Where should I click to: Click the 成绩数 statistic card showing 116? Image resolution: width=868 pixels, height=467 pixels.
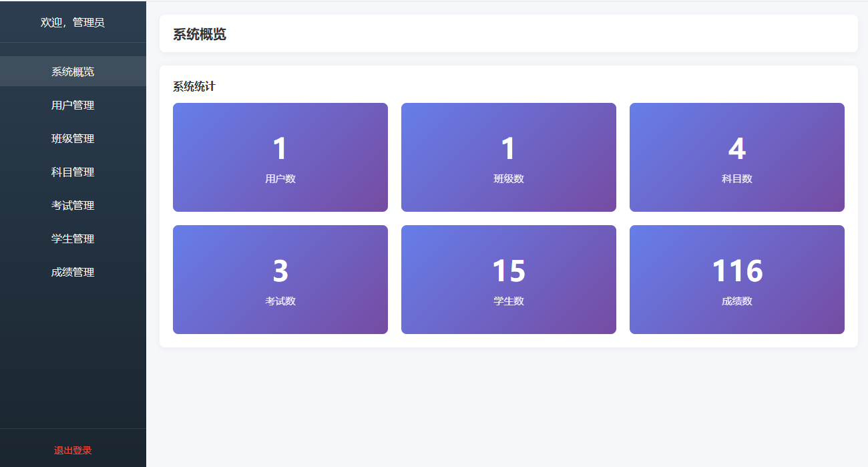coord(737,279)
